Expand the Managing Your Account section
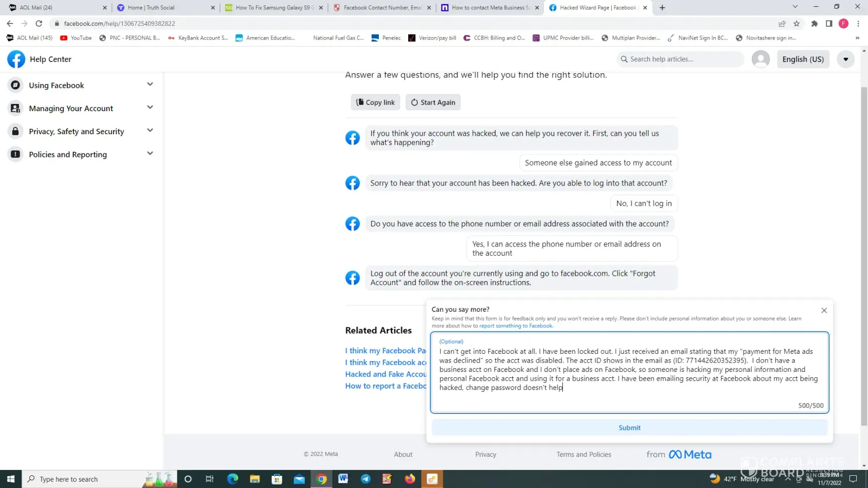This screenshot has width=868, height=488. click(x=150, y=107)
